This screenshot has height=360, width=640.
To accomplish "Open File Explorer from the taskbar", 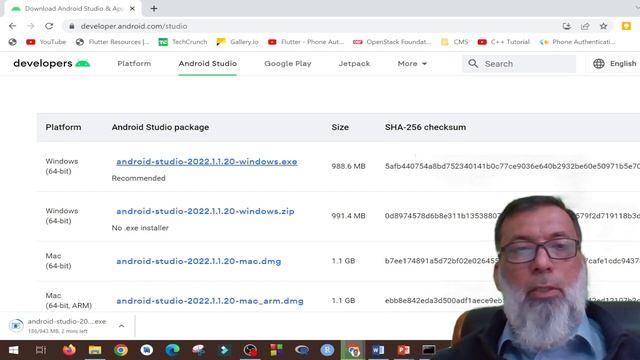I will (x=95, y=350).
